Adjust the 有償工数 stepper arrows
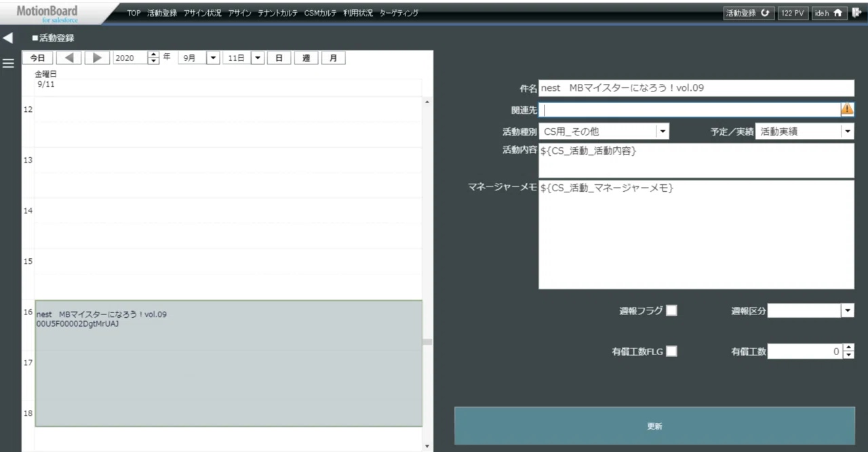Screen dimensions: 868x452 click(848, 351)
